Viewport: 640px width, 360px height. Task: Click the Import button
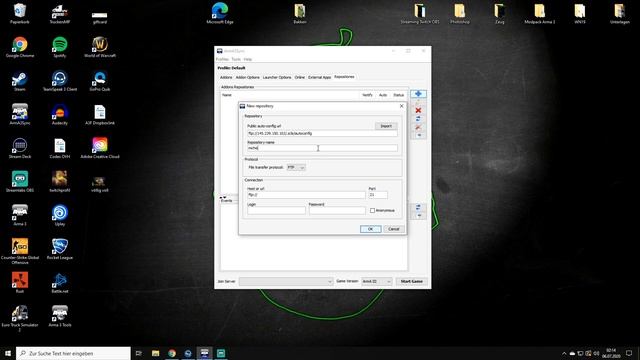coord(386,126)
